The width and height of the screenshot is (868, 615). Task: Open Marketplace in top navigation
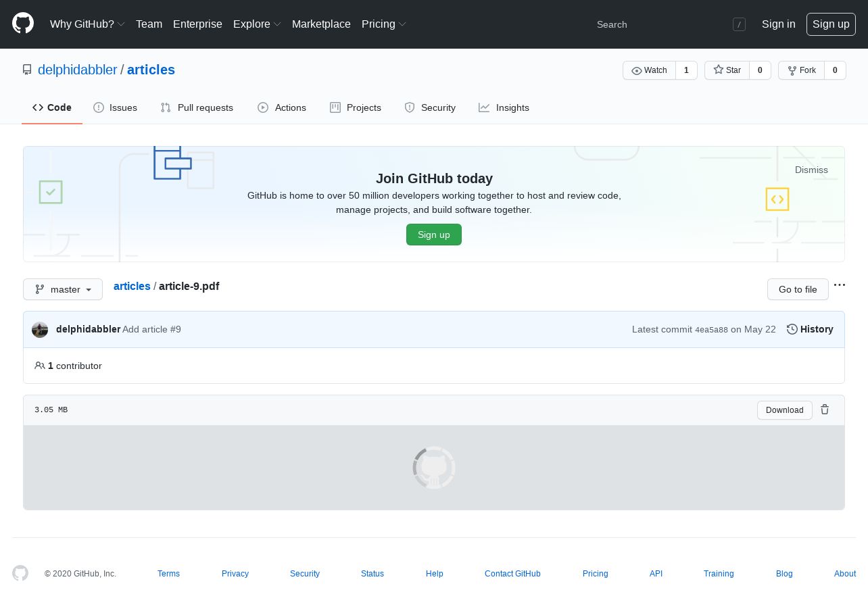(321, 24)
